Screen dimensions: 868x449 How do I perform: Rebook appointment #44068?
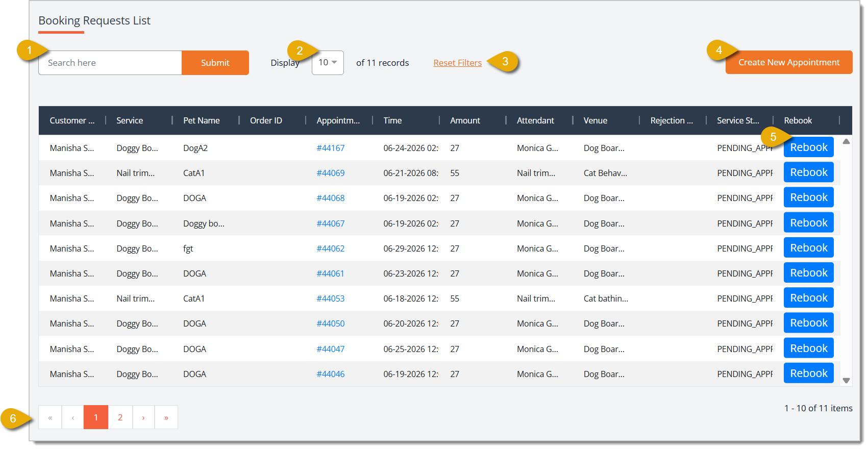[809, 197]
